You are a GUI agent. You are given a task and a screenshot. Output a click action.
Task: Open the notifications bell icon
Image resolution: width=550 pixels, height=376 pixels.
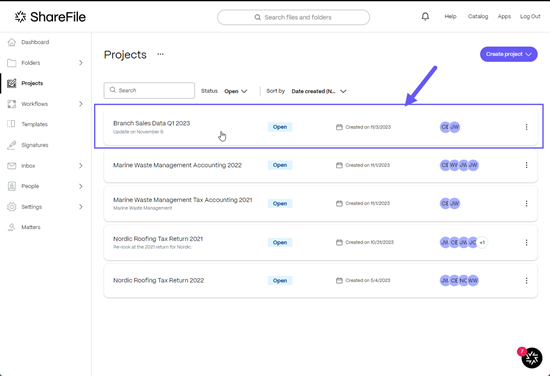425,16
